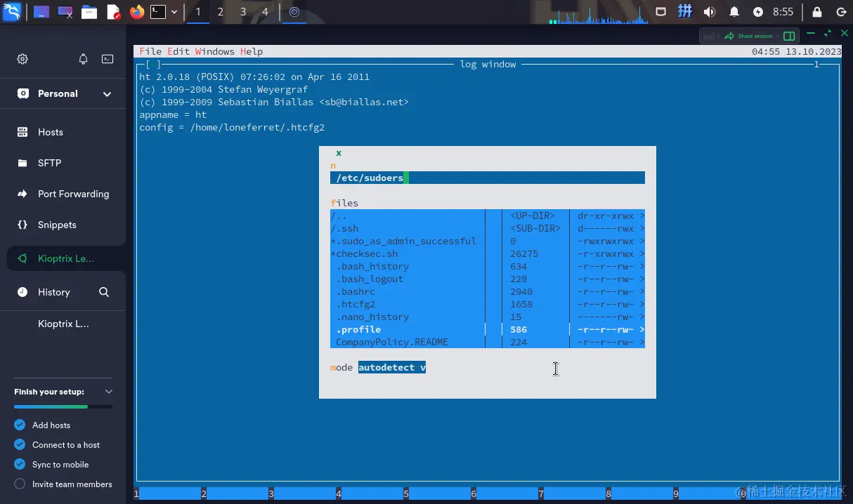Toggle the Sync to mobile checkmark

click(x=20, y=465)
